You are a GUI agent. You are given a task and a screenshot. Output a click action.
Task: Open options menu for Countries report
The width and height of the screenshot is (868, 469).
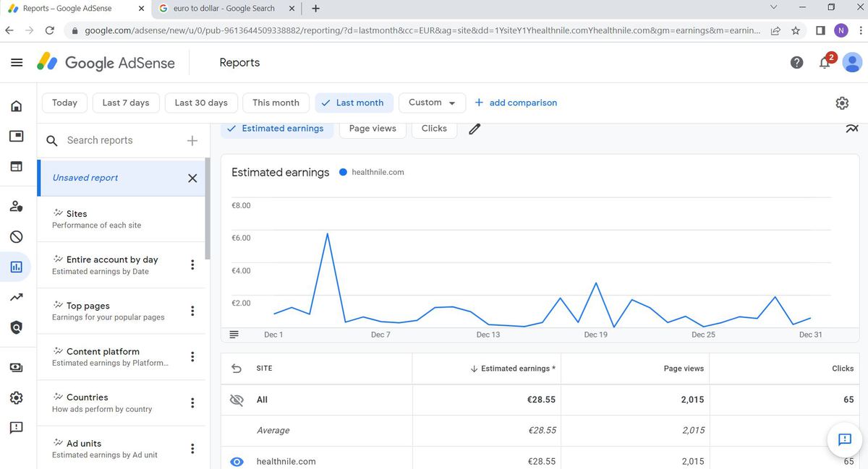192,403
